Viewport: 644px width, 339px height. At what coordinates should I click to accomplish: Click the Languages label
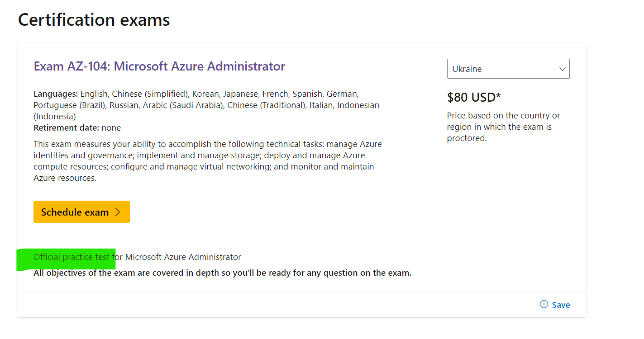coord(56,94)
